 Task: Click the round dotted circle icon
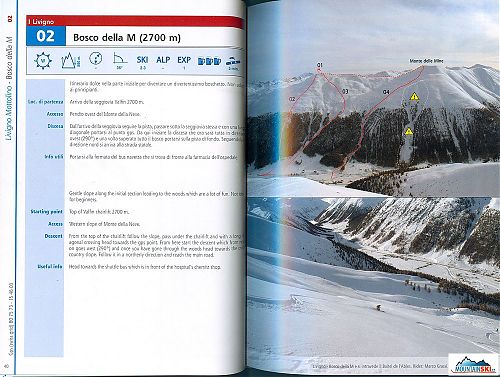tap(96, 59)
